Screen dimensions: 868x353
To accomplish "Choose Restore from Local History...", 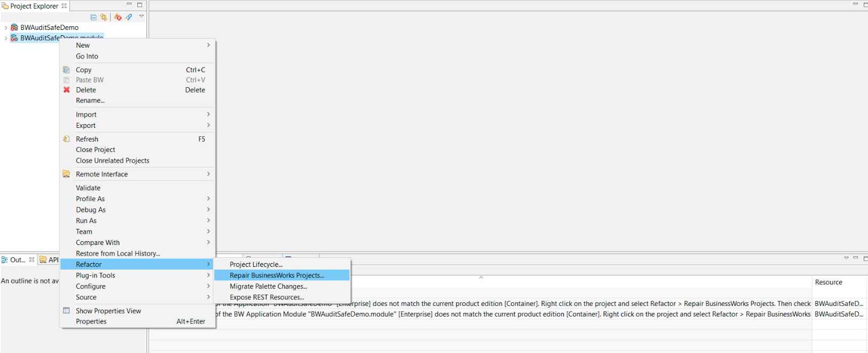I will point(138,254).
